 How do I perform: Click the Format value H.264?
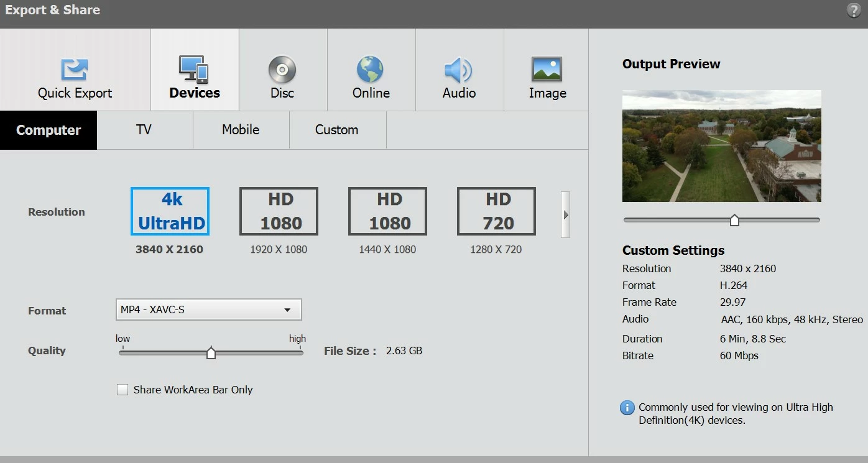tap(734, 285)
